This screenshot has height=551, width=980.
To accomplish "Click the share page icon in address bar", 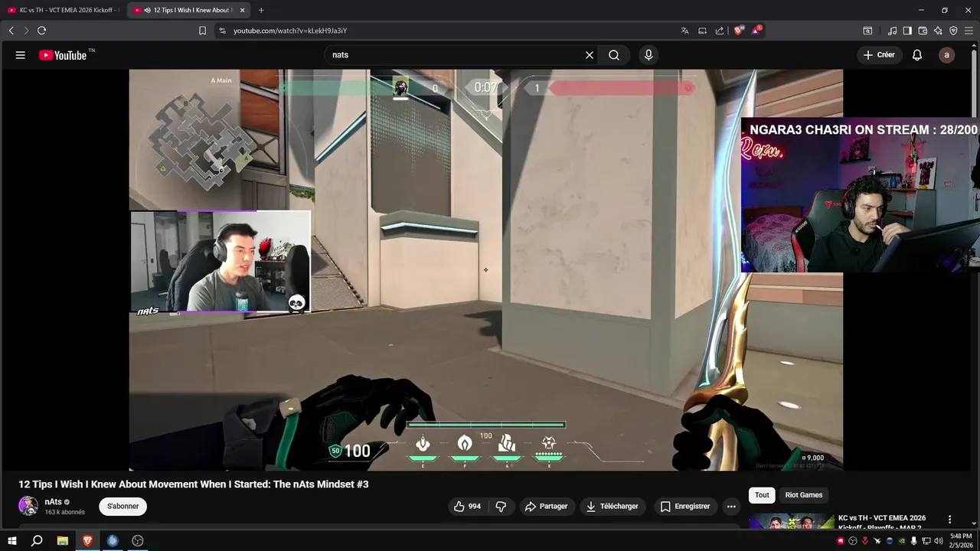I will click(720, 31).
